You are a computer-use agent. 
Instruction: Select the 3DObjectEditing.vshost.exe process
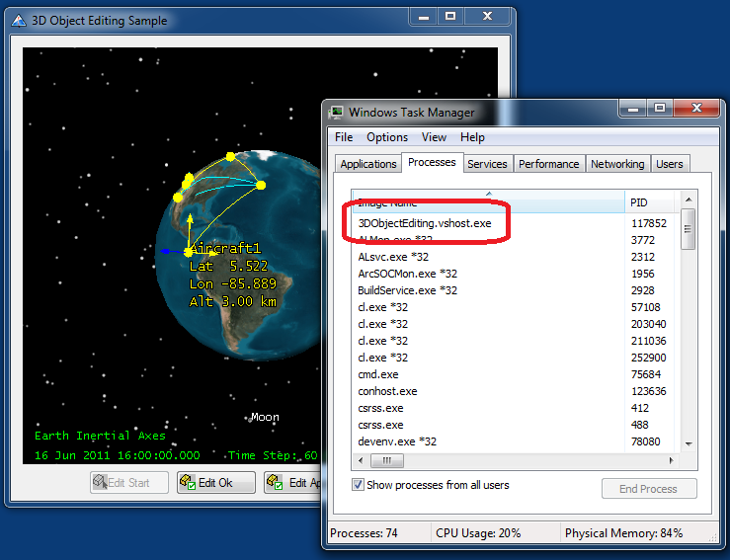pyautogui.click(x=425, y=223)
